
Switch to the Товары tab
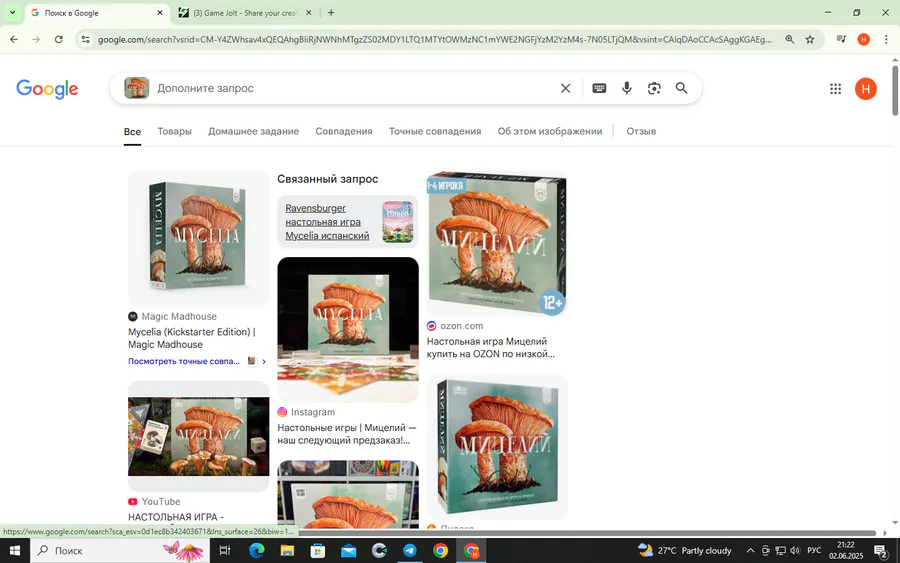(174, 131)
